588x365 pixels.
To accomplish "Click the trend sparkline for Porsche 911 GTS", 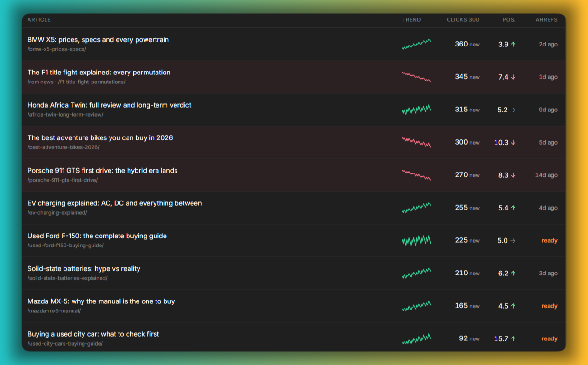I will coord(416,175).
